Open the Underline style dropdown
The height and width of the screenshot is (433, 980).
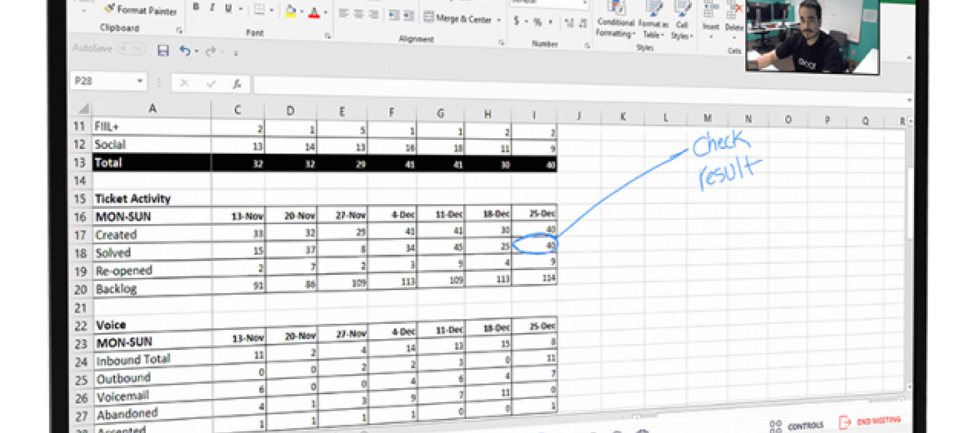click(x=240, y=9)
